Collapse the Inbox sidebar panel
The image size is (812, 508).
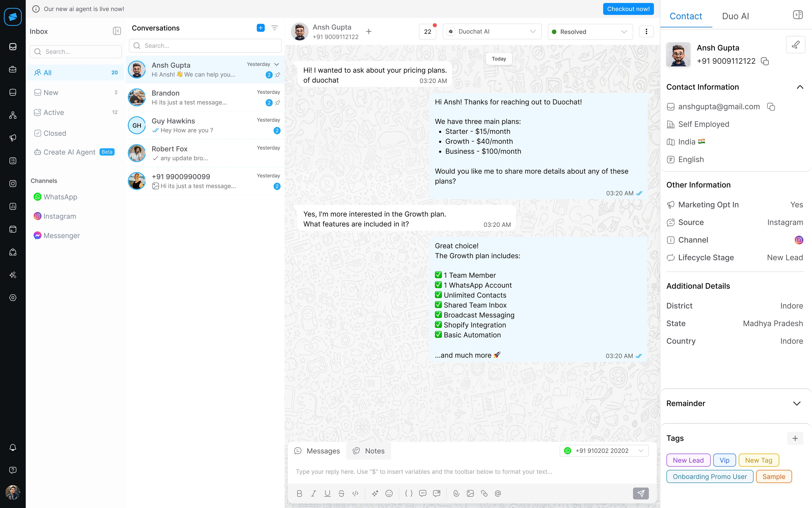click(x=117, y=31)
